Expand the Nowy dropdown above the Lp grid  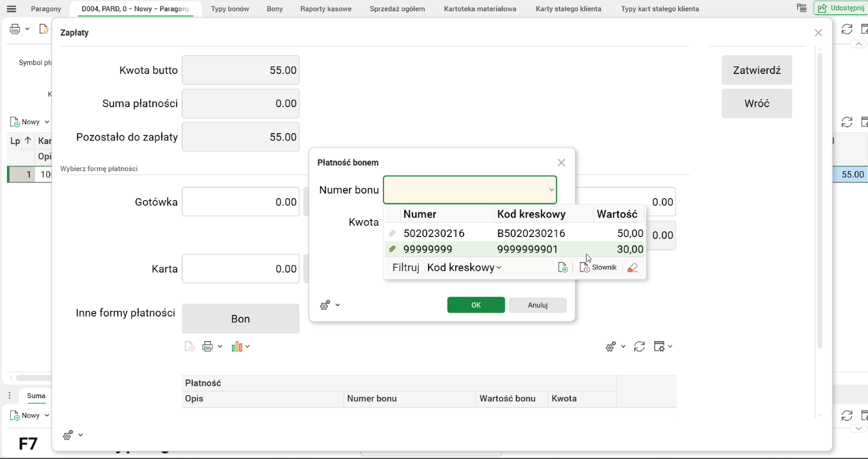click(47, 122)
